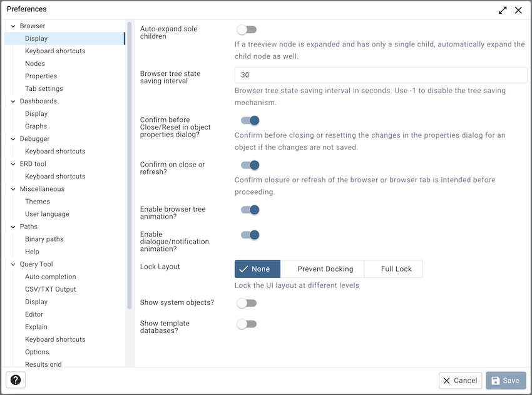Click the preferences tree vertical scrollbar

130,165
